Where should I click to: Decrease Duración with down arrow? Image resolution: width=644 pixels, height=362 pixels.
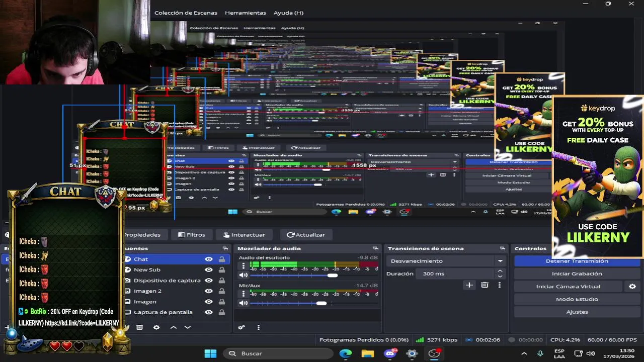click(x=500, y=277)
